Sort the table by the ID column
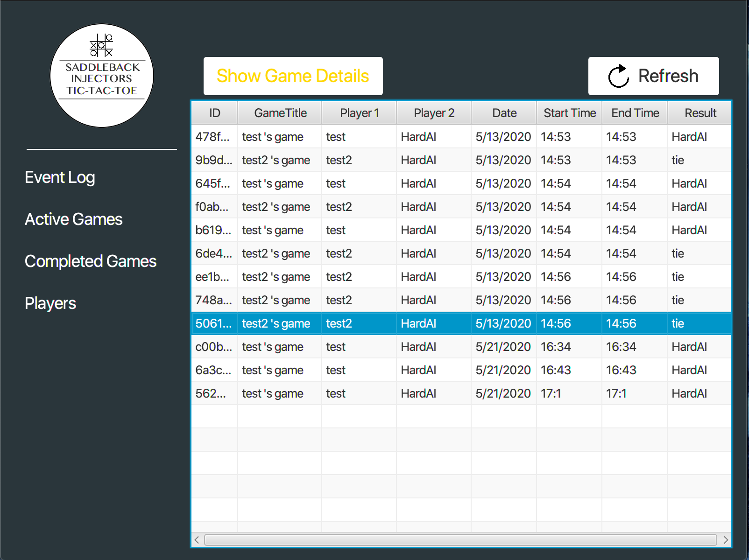The image size is (749, 560). (x=214, y=112)
